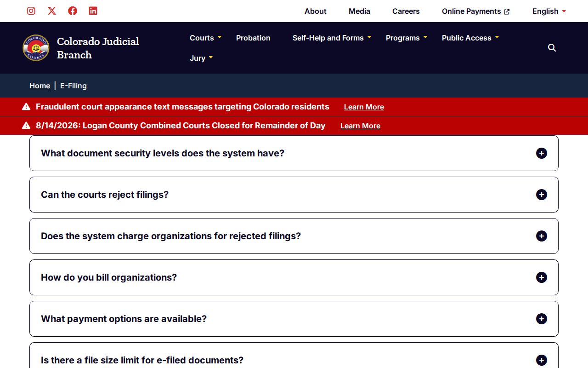Image resolution: width=588 pixels, height=368 pixels.
Task: Expand 'Does the system charge organizations for rejected filings?'
Action: [x=294, y=236]
